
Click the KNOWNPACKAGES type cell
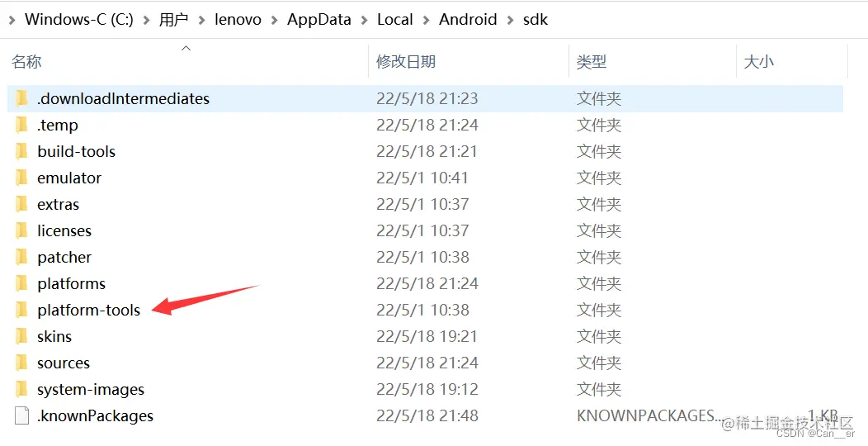coord(650,415)
